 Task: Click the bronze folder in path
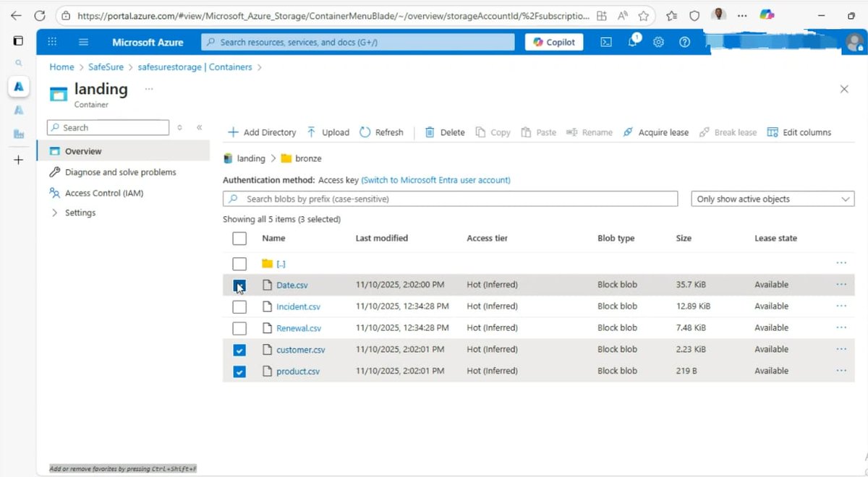click(x=308, y=158)
